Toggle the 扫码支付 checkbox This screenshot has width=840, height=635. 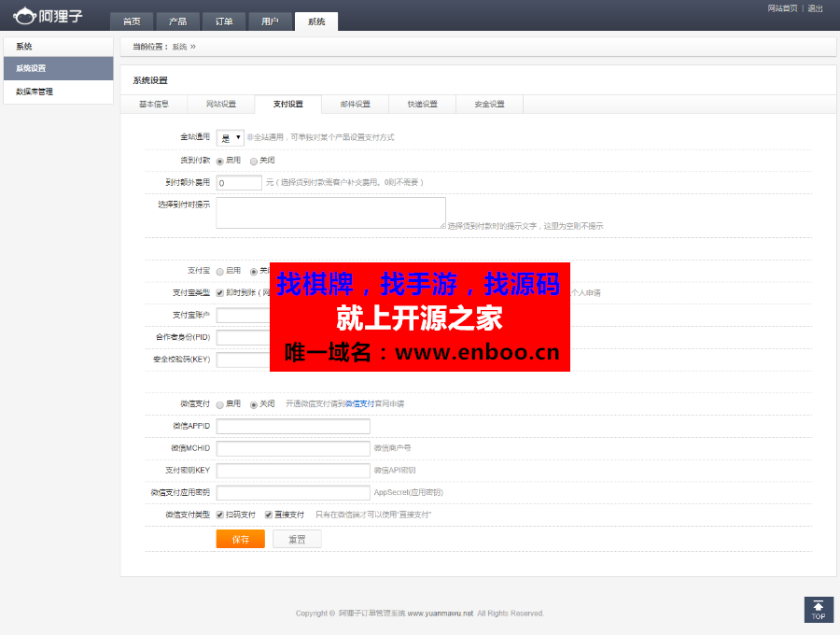(x=220, y=515)
